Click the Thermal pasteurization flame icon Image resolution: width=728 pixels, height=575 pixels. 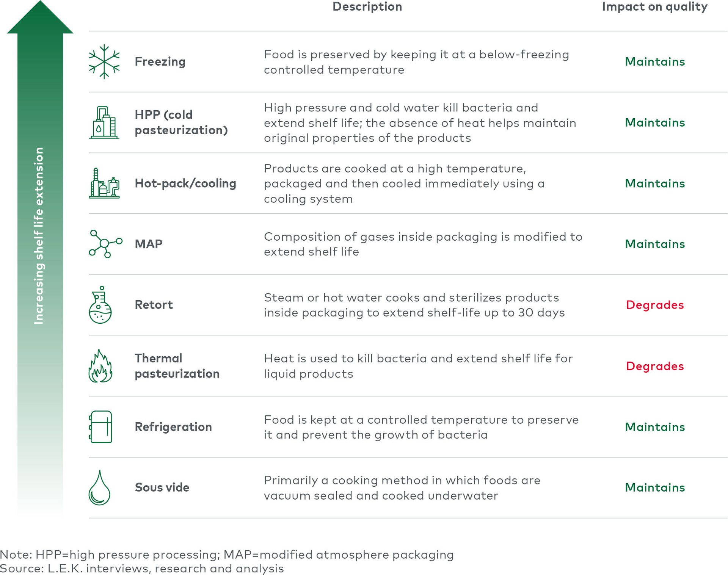coord(100,366)
